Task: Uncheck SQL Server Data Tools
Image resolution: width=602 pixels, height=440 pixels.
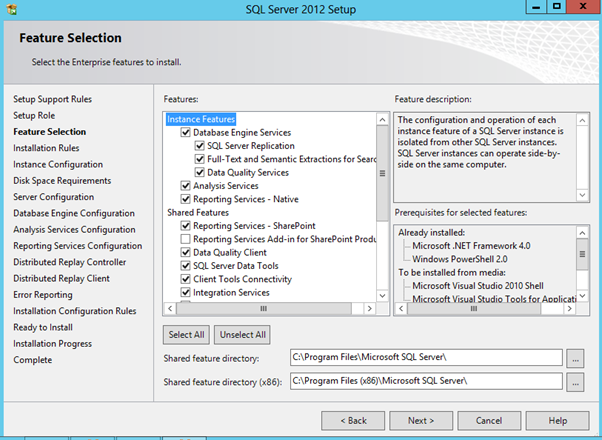Action: click(185, 266)
